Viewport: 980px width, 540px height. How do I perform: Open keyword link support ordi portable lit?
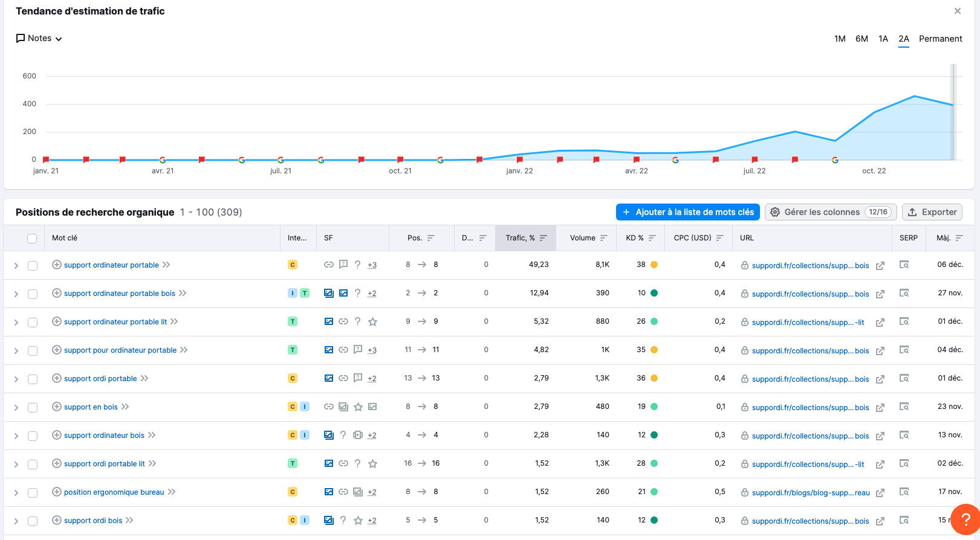coord(105,464)
